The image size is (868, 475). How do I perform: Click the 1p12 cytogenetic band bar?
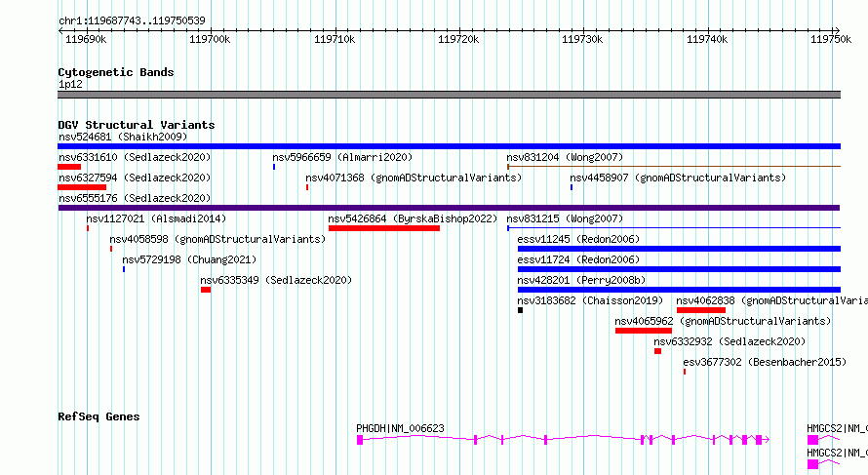click(449, 95)
